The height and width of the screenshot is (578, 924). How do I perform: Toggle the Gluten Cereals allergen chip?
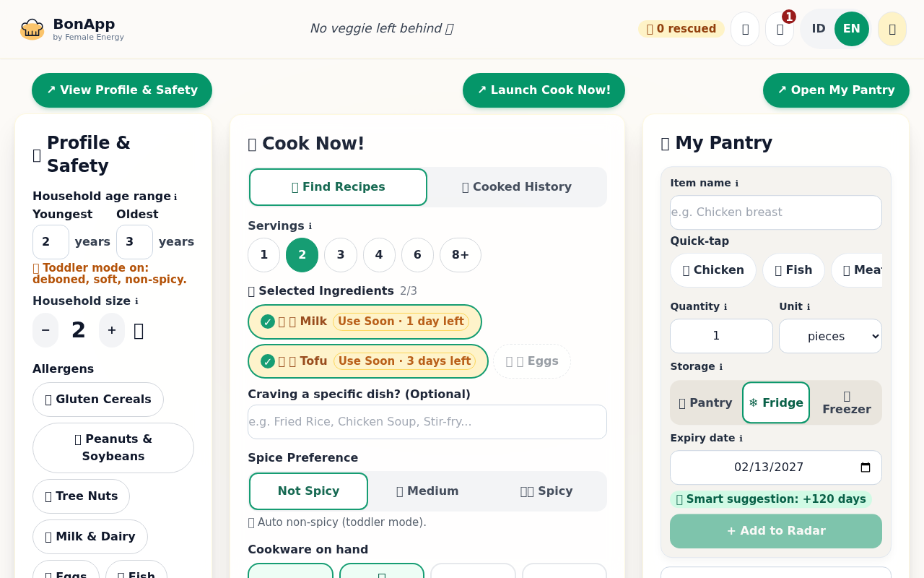[x=98, y=400]
